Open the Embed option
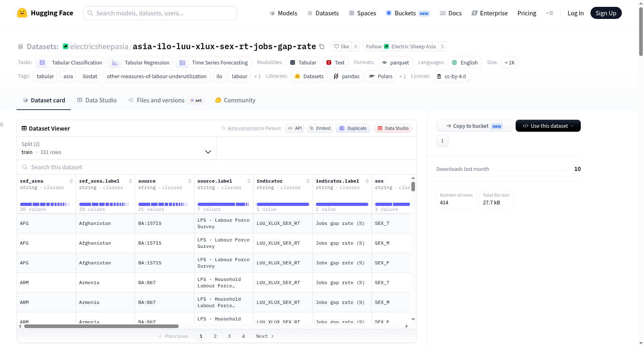Image resolution: width=644 pixels, height=347 pixels. [320, 128]
